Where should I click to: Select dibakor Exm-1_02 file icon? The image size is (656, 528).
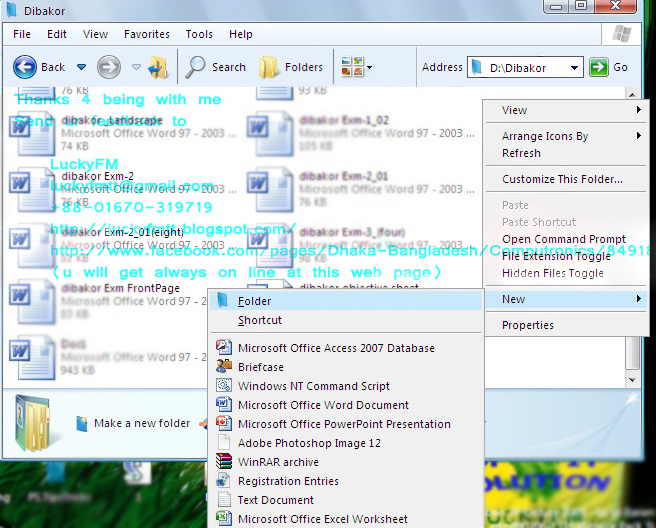[270, 133]
